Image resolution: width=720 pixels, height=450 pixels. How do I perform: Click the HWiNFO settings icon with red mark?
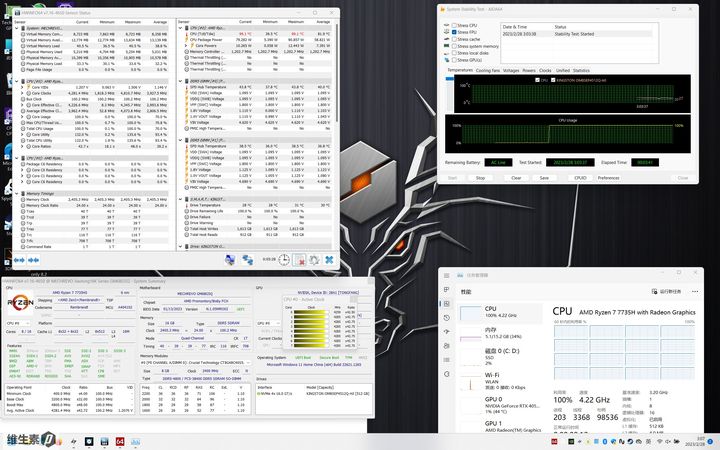coord(314,259)
